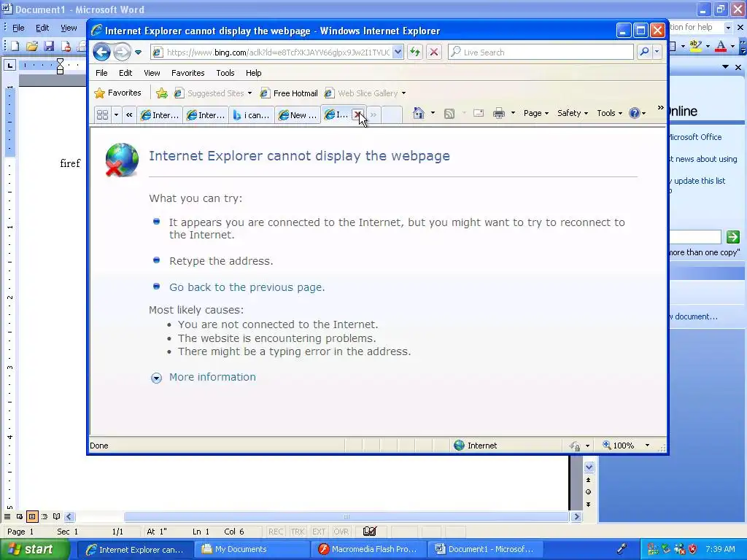
Task: Toggle OVR overtype mode in Word status bar
Action: pyautogui.click(x=341, y=532)
